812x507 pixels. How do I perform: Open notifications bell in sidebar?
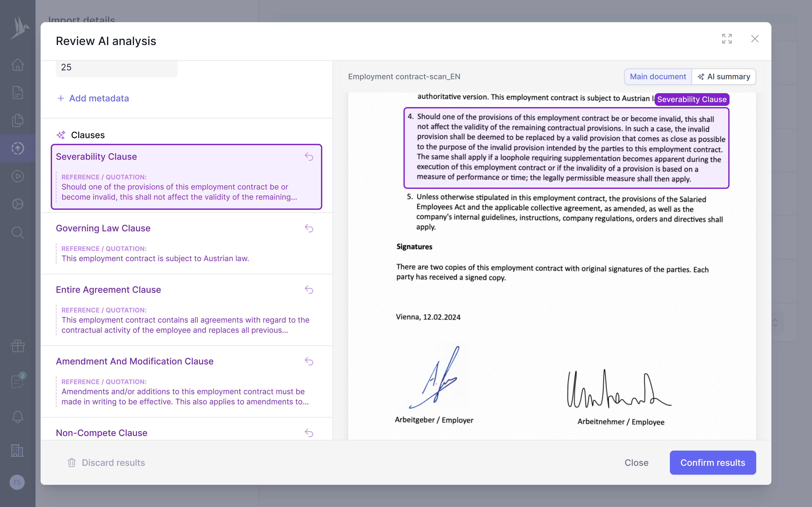click(17, 417)
